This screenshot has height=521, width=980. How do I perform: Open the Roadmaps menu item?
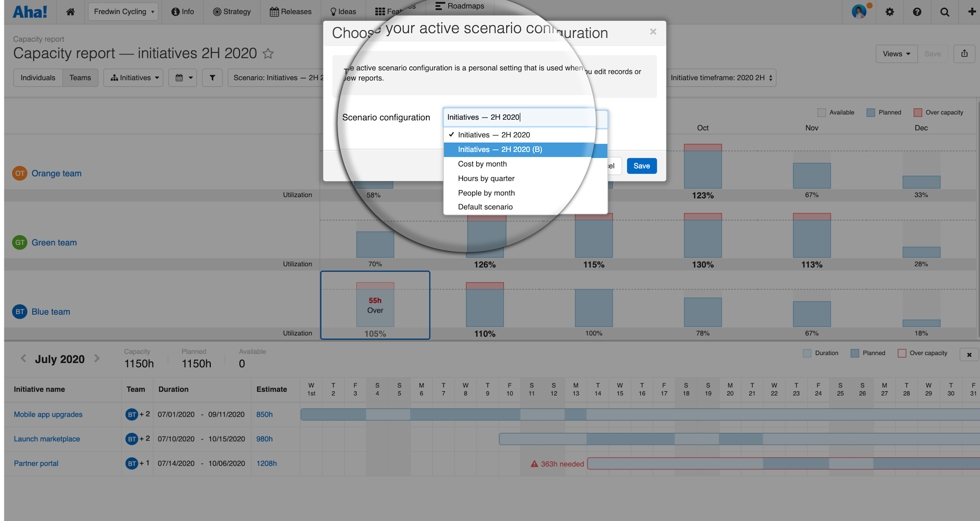pyautogui.click(x=460, y=6)
